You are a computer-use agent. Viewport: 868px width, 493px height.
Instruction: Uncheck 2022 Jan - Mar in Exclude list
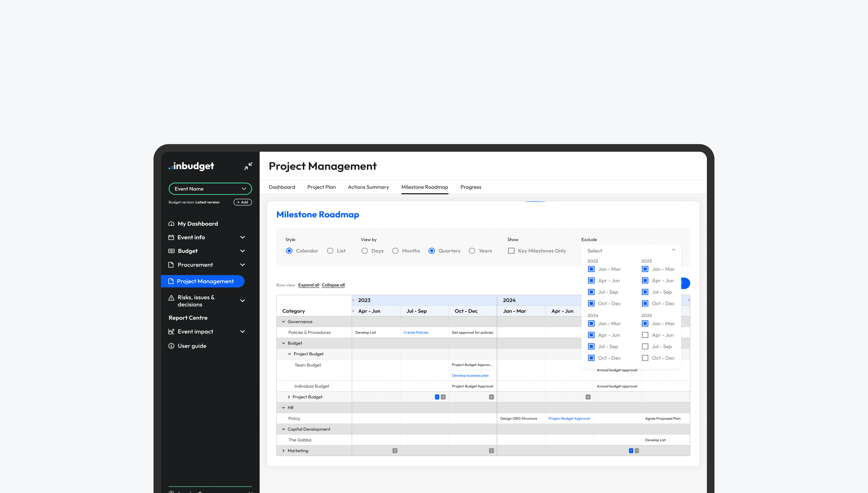(591, 269)
